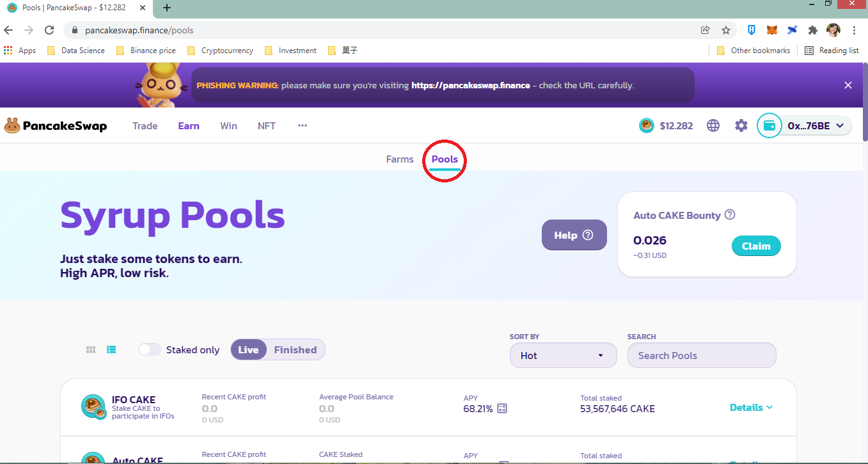Click the Auto CAKE Bounty help icon

730,215
